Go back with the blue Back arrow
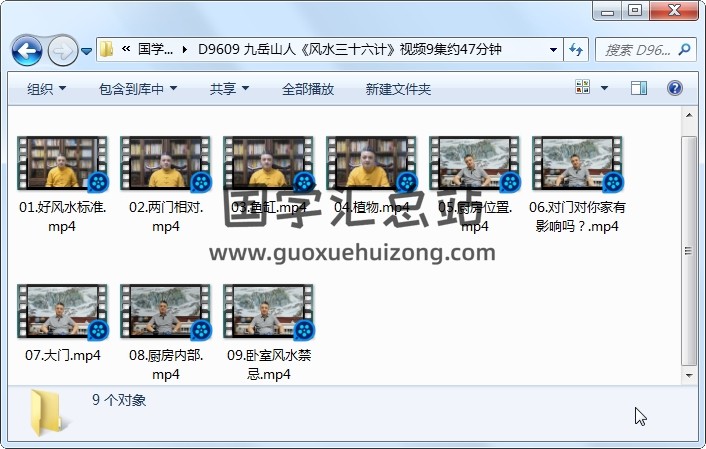Image resolution: width=706 pixels, height=449 pixels. click(x=27, y=50)
